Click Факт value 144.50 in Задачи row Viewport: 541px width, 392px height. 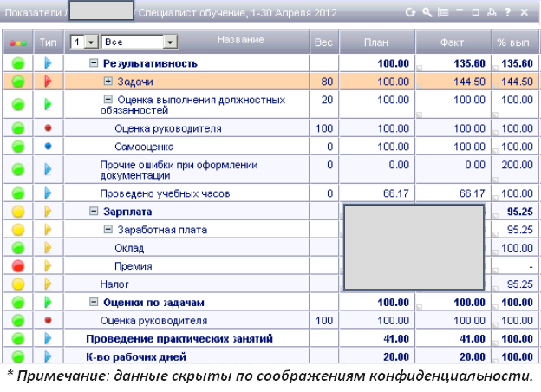[469, 82]
